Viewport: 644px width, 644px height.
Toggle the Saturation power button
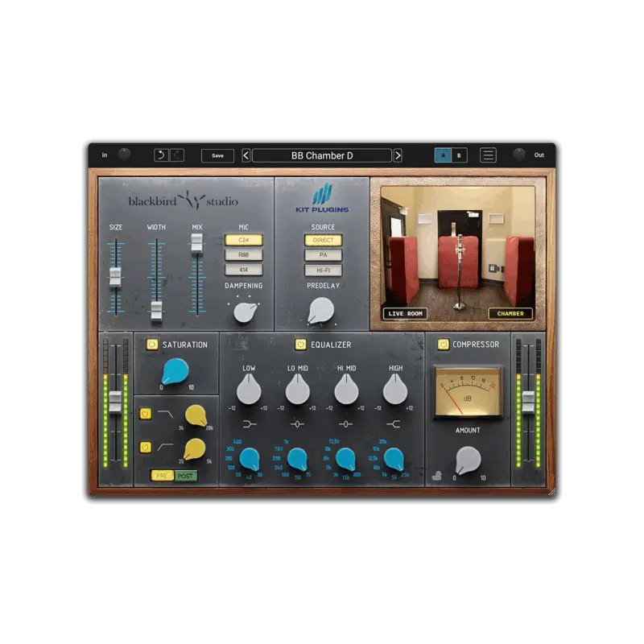click(x=152, y=345)
